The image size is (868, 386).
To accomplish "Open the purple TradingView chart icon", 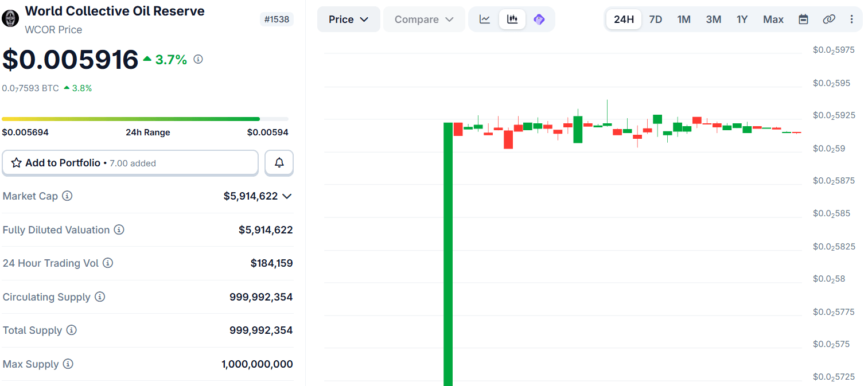I will pyautogui.click(x=539, y=20).
